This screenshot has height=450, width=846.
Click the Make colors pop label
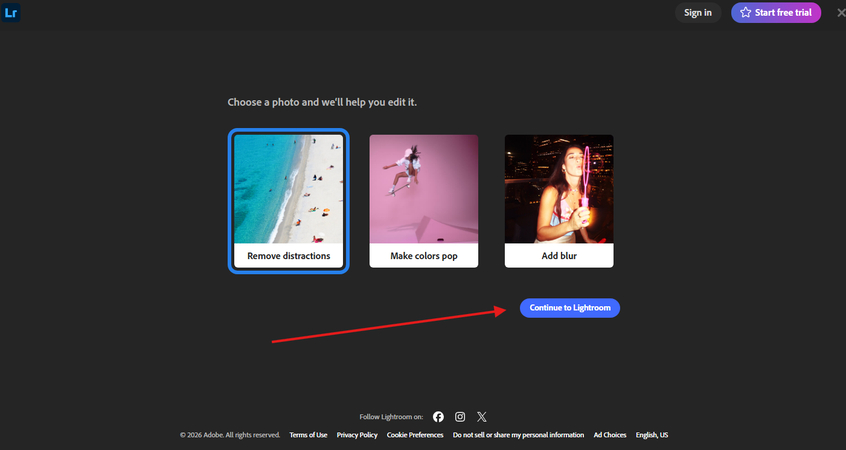(x=424, y=256)
